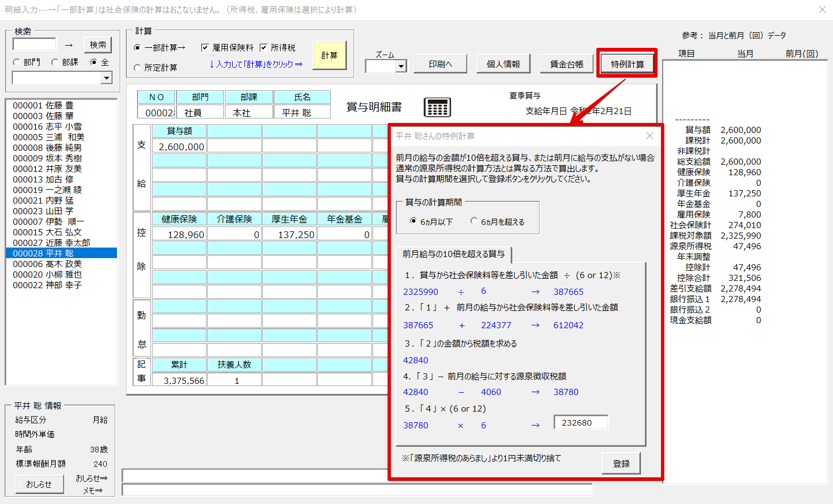Toggle the 雇用保険料 checkbox

point(205,48)
